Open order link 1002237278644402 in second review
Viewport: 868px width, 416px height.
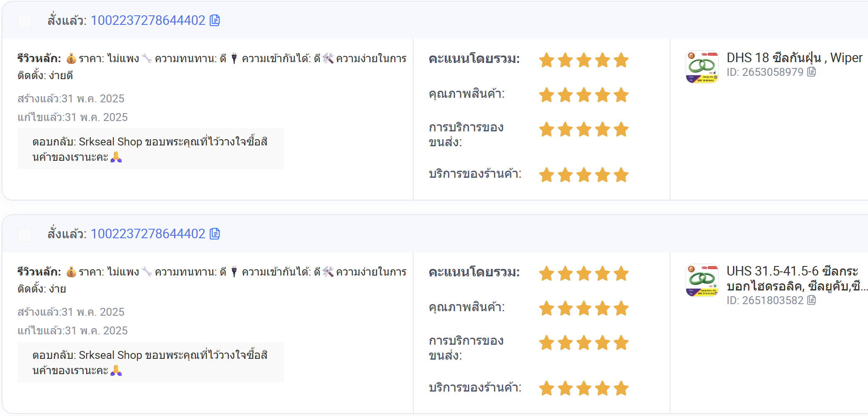coord(148,234)
